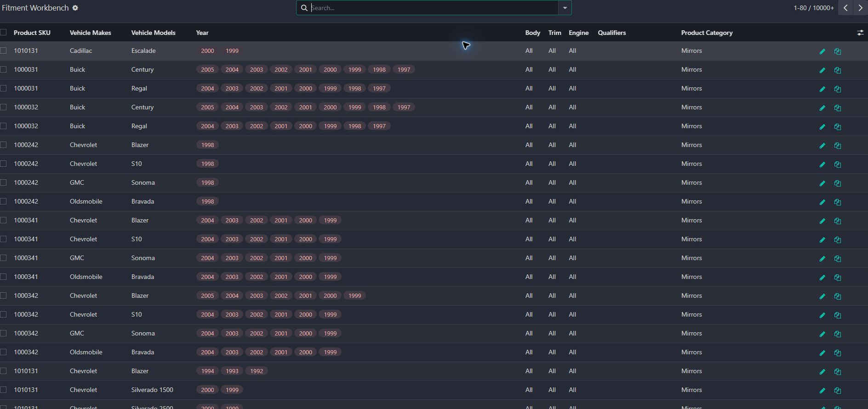Click edit pencil on GMC Sonoma 1998 row
The width and height of the screenshot is (868, 409).
tap(822, 183)
